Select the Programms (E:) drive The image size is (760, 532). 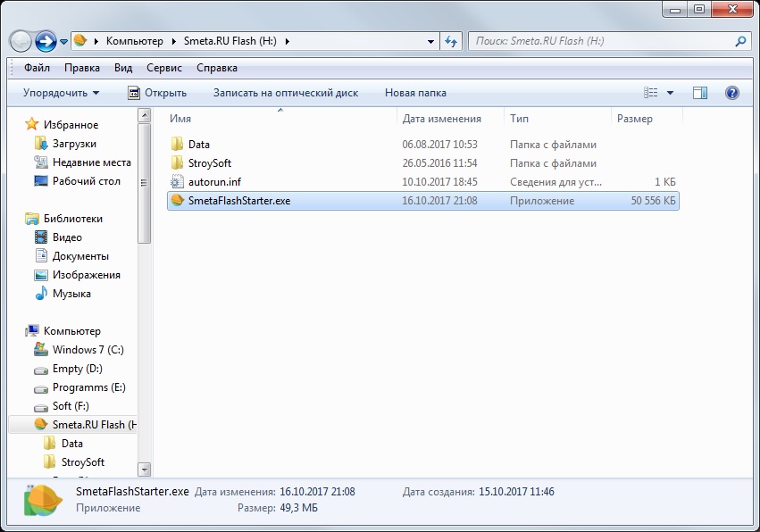pyautogui.click(x=88, y=387)
